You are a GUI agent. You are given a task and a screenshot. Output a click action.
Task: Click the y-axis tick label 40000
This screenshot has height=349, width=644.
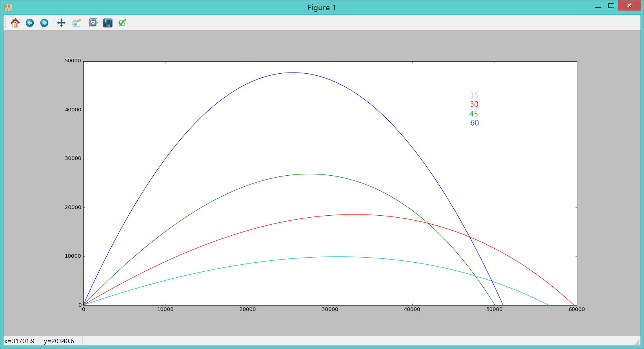[x=73, y=110]
